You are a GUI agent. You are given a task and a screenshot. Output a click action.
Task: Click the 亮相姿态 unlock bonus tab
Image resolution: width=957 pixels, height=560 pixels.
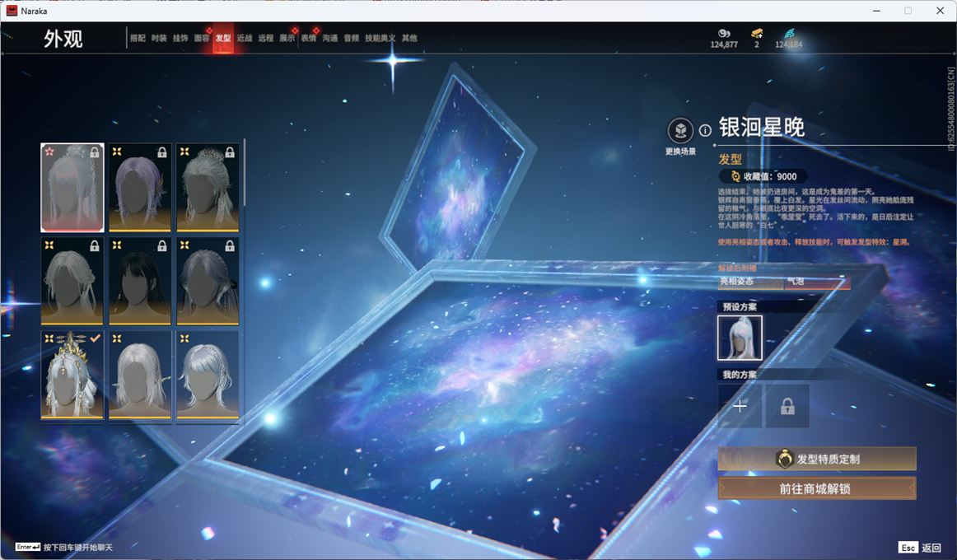[750, 281]
